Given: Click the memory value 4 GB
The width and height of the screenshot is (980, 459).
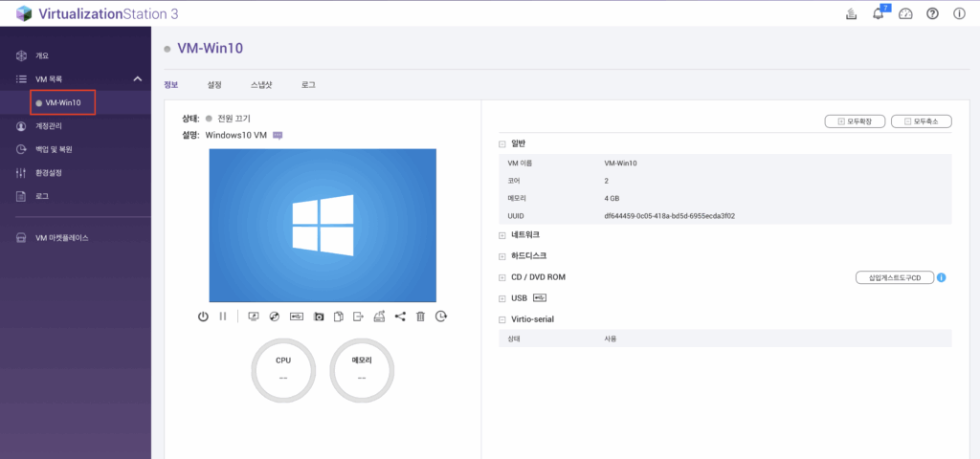Looking at the screenshot, I should (612, 199).
